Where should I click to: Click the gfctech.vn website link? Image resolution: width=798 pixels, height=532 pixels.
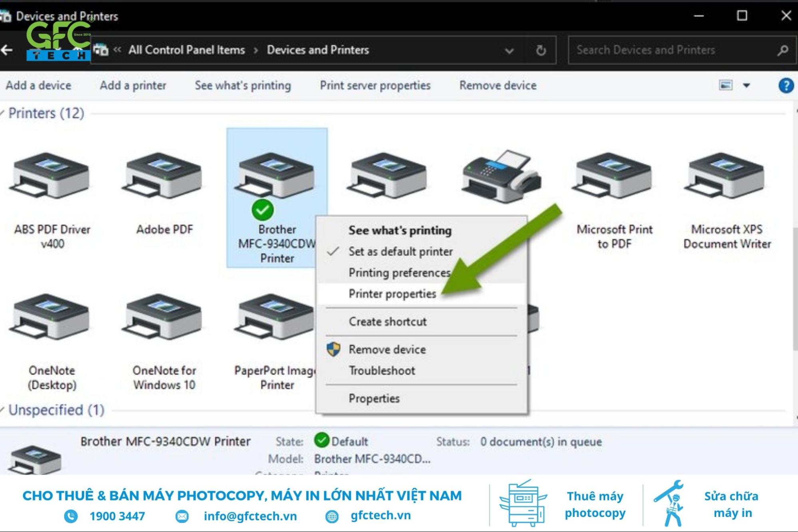(380, 516)
